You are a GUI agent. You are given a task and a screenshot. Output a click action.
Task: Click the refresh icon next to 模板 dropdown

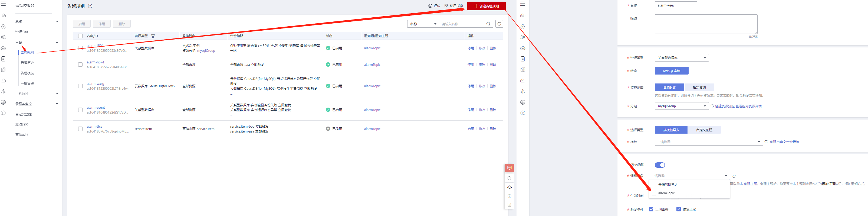click(x=766, y=142)
